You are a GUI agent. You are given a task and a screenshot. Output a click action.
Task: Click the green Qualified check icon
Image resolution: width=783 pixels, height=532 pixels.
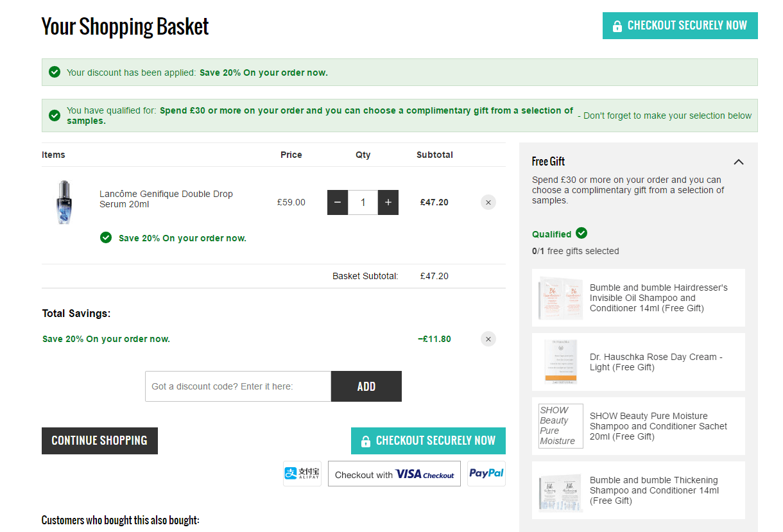point(581,233)
